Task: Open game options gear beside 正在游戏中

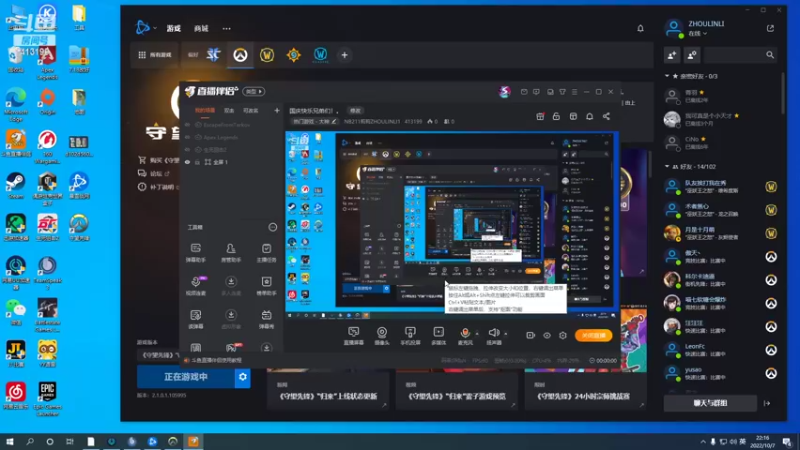Action: (x=242, y=377)
